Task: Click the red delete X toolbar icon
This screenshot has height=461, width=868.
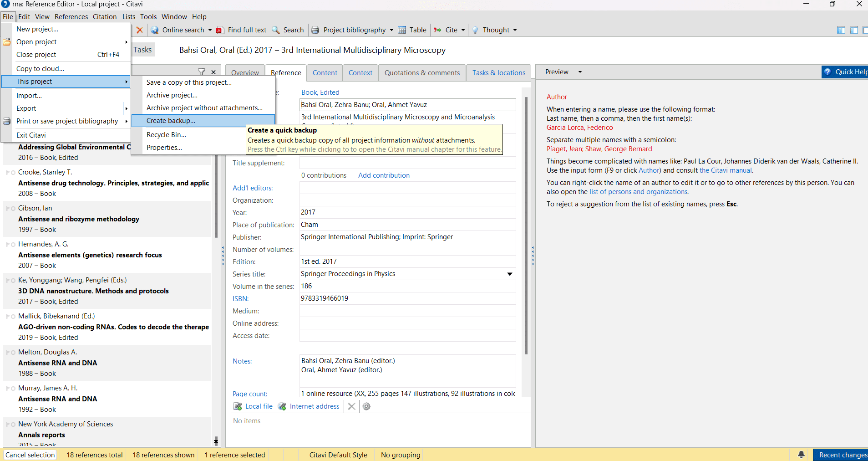Action: [x=140, y=30]
